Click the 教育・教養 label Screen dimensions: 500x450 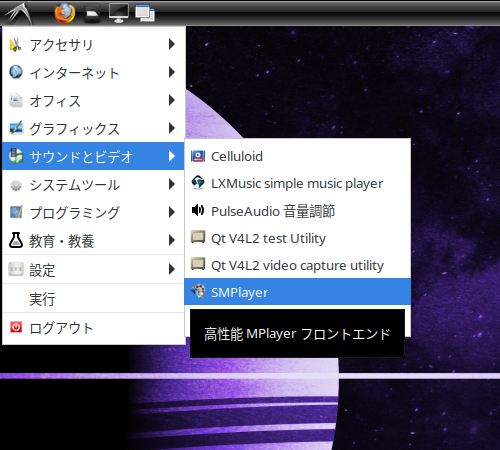click(62, 241)
